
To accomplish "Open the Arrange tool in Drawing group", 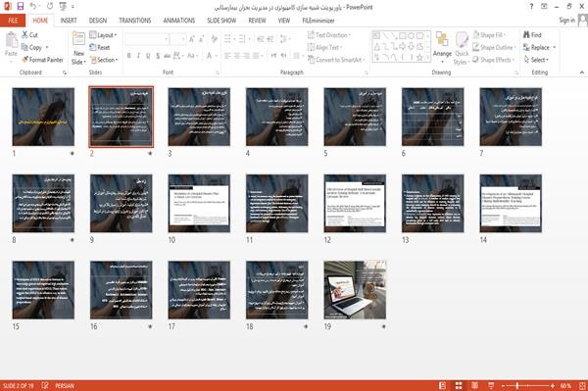I will [x=442, y=47].
